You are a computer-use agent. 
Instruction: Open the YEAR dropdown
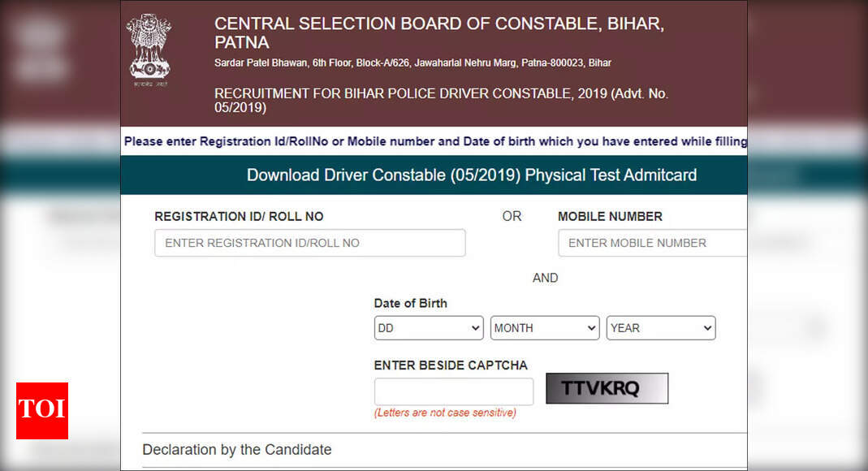point(661,328)
